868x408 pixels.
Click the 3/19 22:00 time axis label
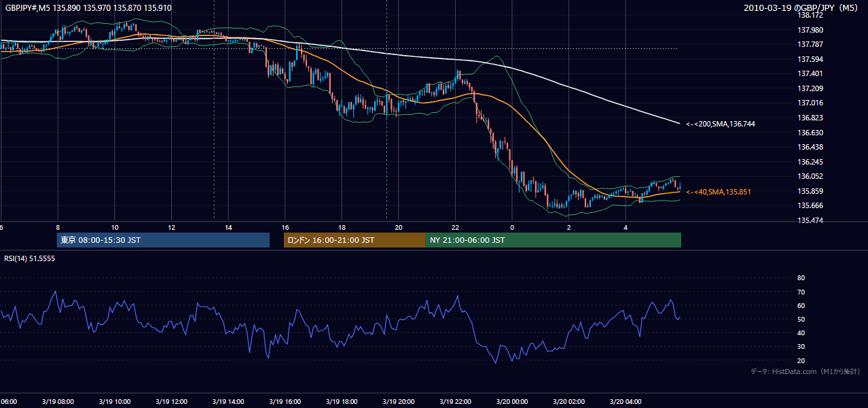point(455,402)
